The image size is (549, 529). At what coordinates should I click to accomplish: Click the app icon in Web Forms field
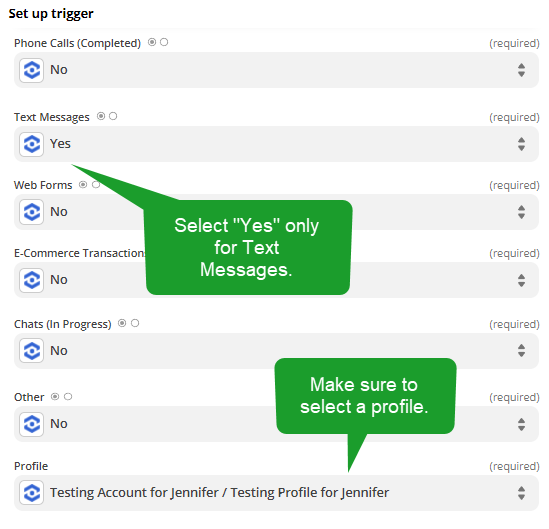coord(32,212)
